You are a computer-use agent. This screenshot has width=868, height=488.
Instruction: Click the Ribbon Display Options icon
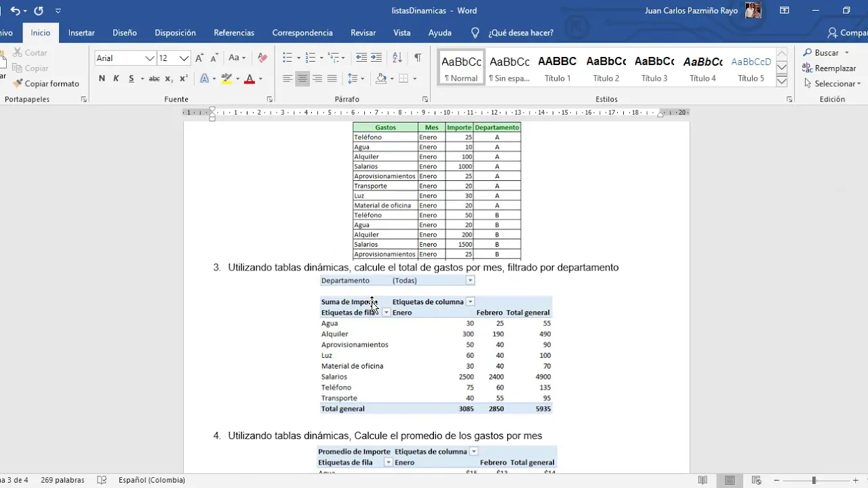coord(785,11)
